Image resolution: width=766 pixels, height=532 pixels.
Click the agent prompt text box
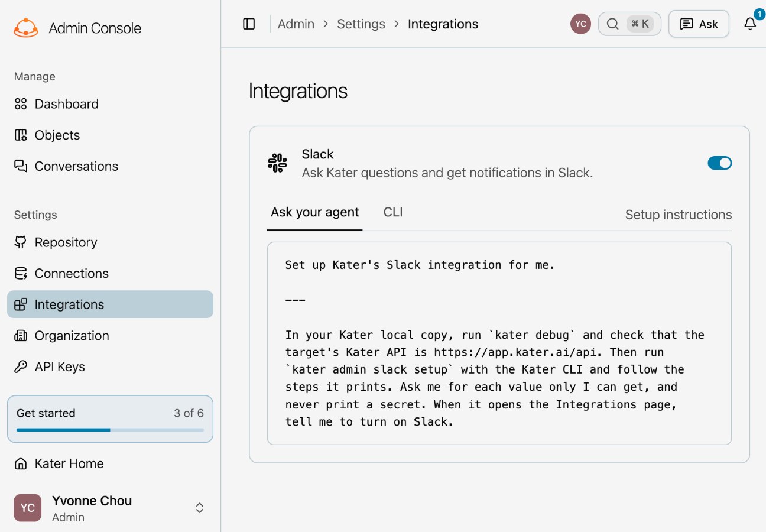click(499, 343)
